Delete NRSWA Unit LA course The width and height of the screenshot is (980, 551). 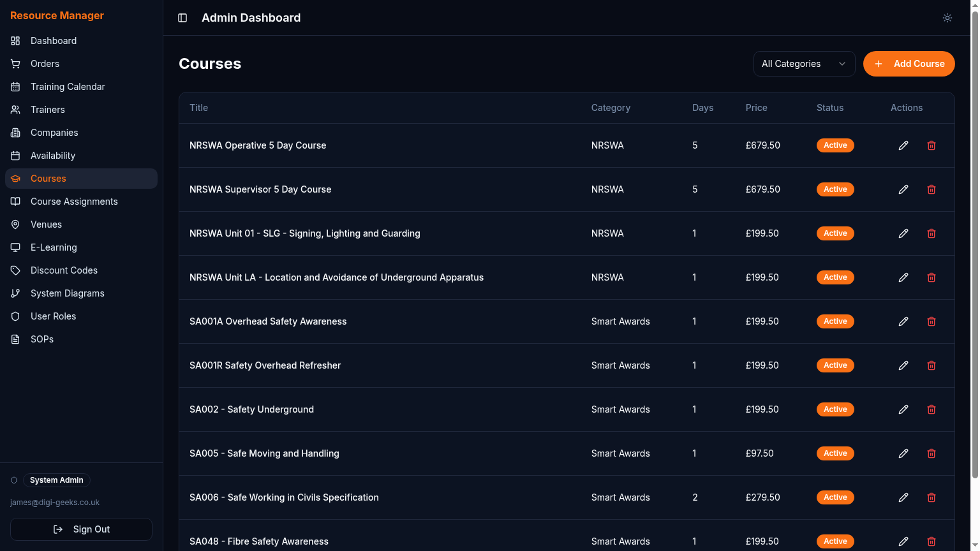pyautogui.click(x=932, y=277)
